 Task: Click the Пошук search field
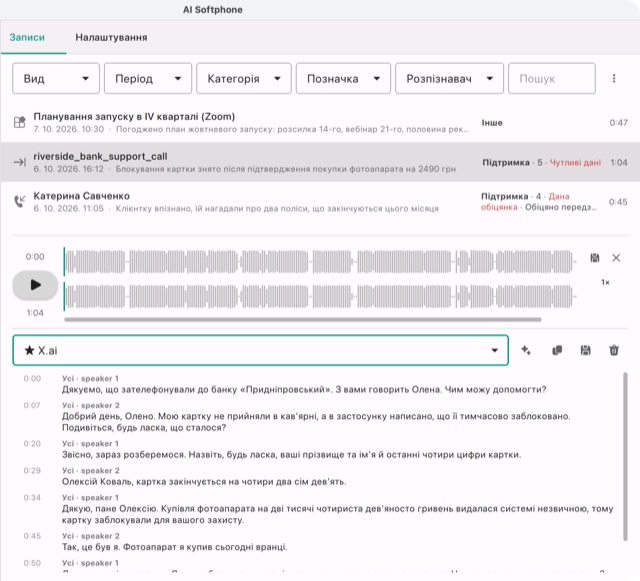coord(552,78)
